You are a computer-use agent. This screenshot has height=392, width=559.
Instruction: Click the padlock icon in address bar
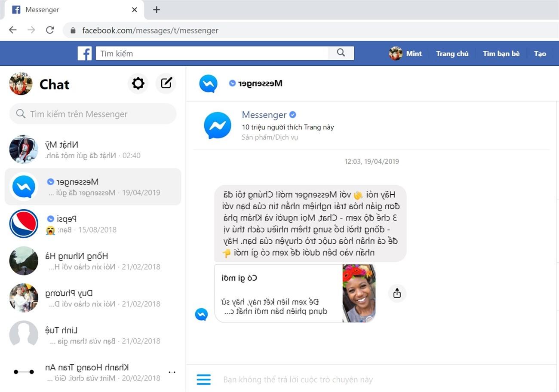coord(73,31)
